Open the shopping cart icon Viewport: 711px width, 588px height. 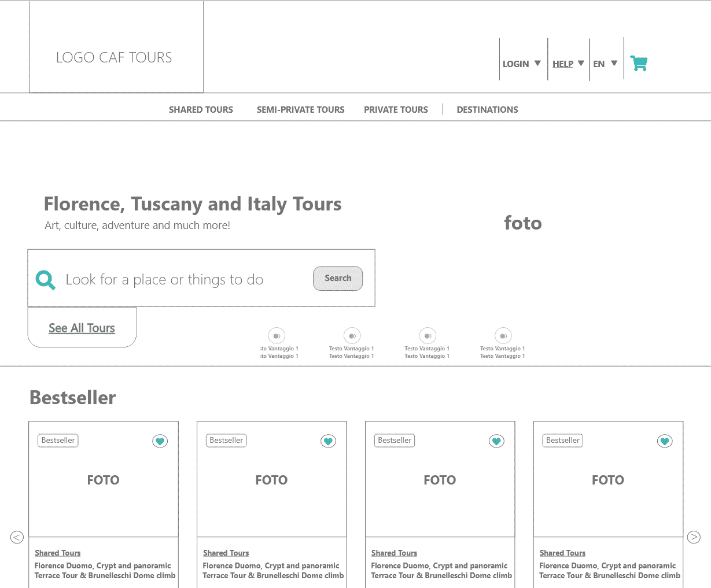639,63
